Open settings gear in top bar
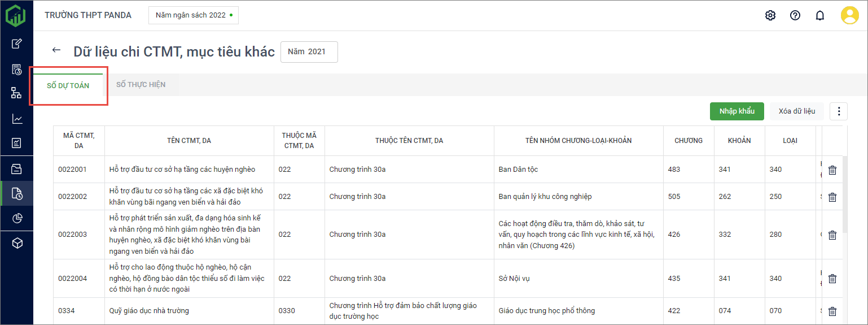The height and width of the screenshot is (325, 868). click(x=770, y=15)
